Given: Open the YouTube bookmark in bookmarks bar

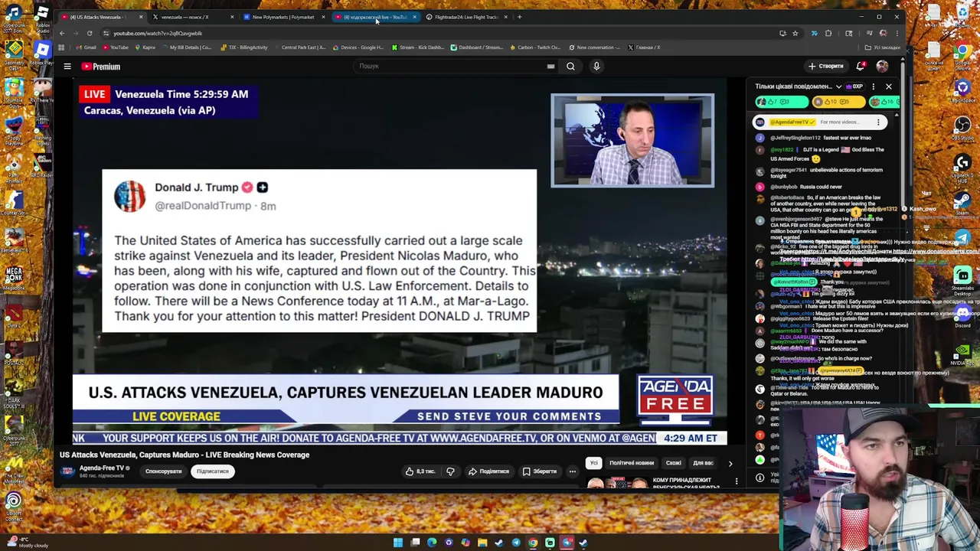Looking at the screenshot, I should pos(115,47).
